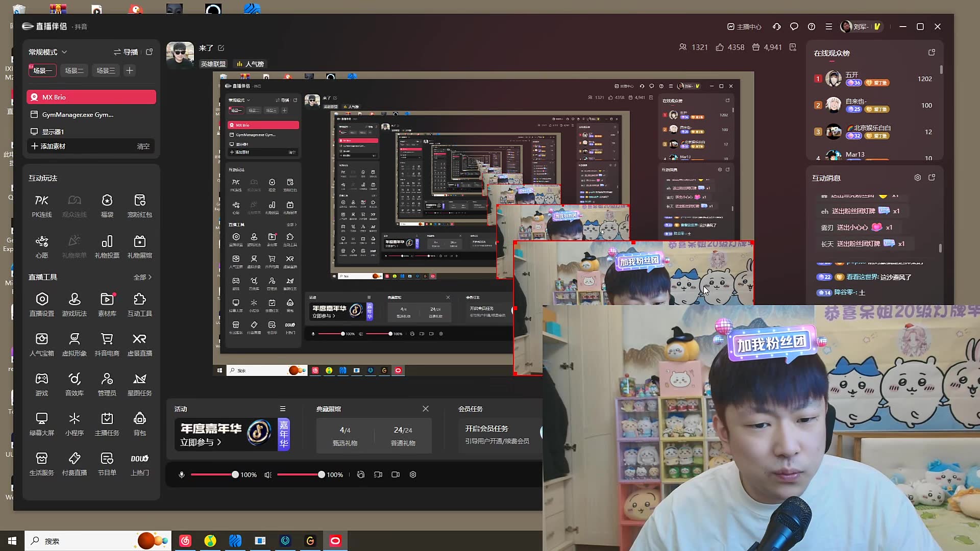Open 生活服务 life services
This screenshot has width=980, height=551.
click(x=42, y=464)
